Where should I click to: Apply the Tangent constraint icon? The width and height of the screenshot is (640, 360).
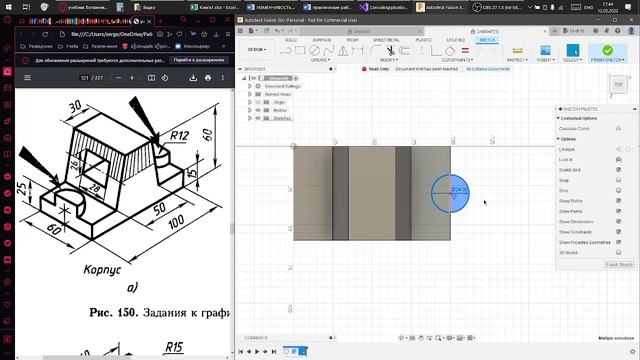[x=450, y=51]
